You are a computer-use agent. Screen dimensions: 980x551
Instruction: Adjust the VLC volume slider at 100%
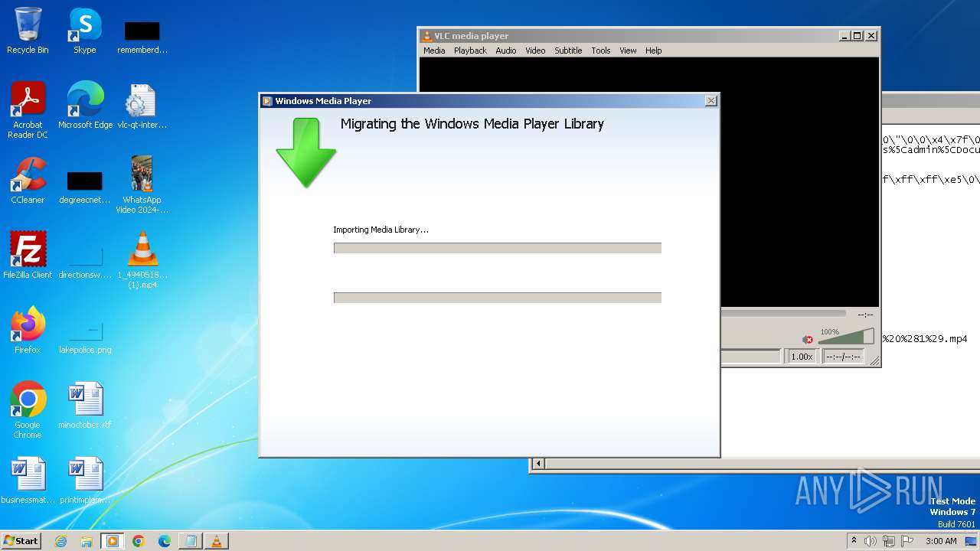click(846, 337)
